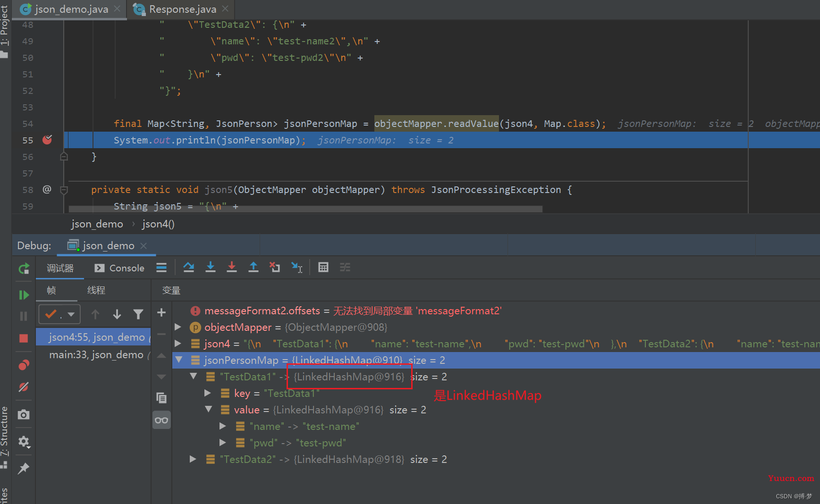Rerun json_demo debug session
Viewport: 820px width, 504px height.
[x=24, y=269]
